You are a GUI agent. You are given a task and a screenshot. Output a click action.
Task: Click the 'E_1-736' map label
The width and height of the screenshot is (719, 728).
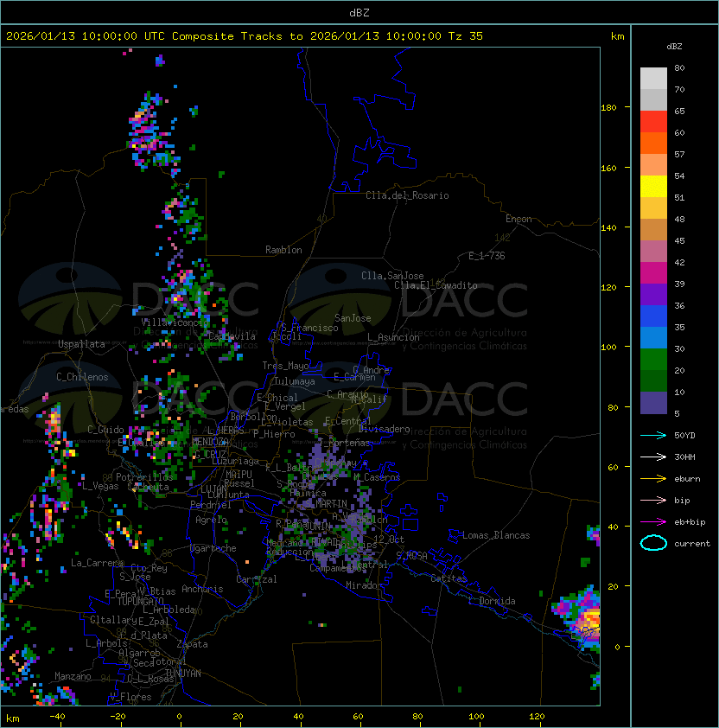487,256
